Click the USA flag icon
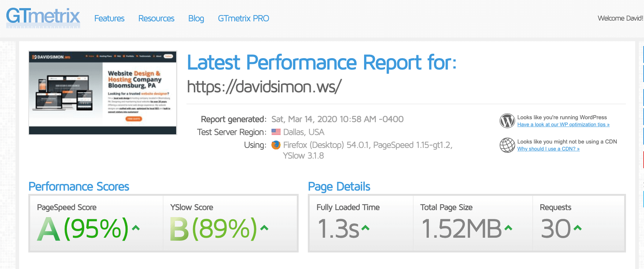 276,132
